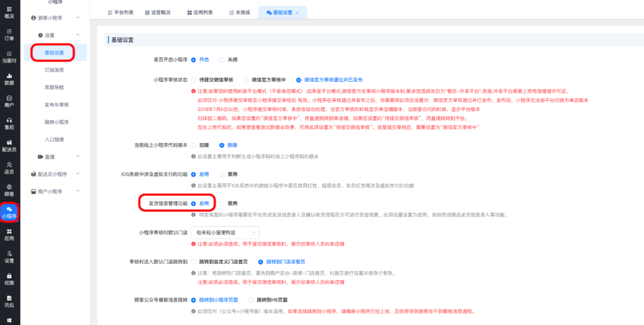
Task: Collapse the 设置 submenu group
Action: click(57, 35)
